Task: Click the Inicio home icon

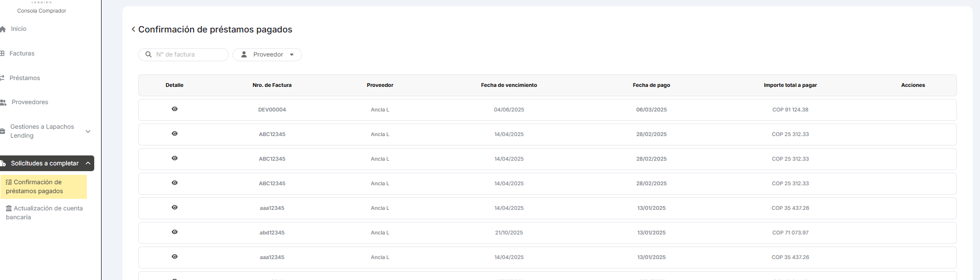Action: pos(3,29)
